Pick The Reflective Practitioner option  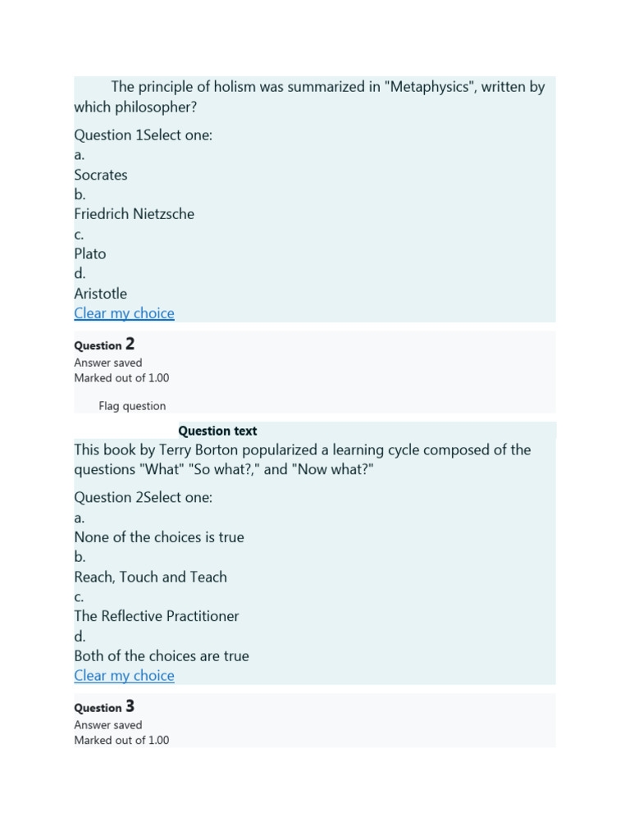(x=157, y=616)
